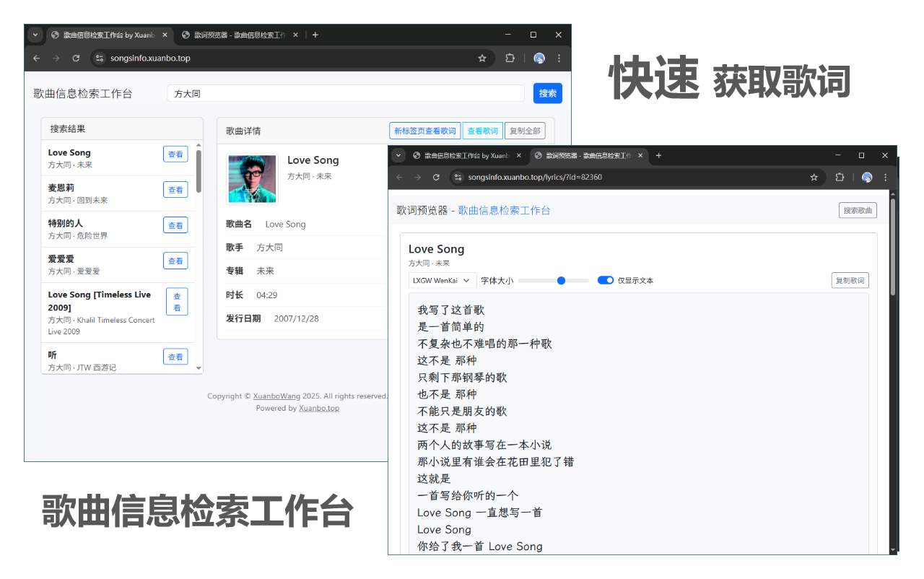This screenshot has width=924, height=579.
Task: Click the bookmark star in the lyrics window address bar
Action: (814, 177)
